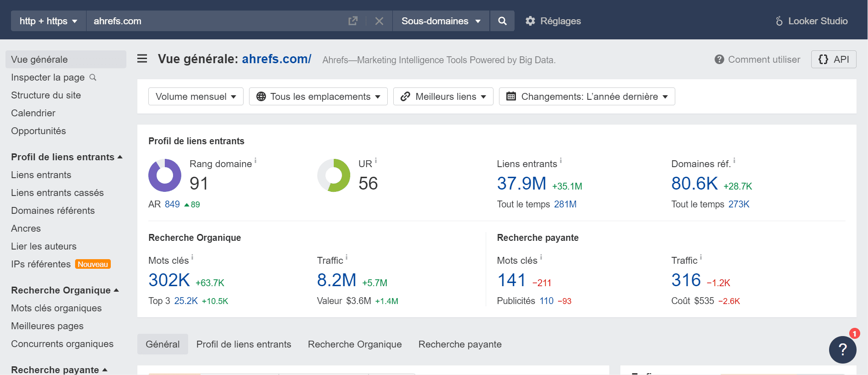Click the 37.9M Liens entrants value

(x=521, y=184)
